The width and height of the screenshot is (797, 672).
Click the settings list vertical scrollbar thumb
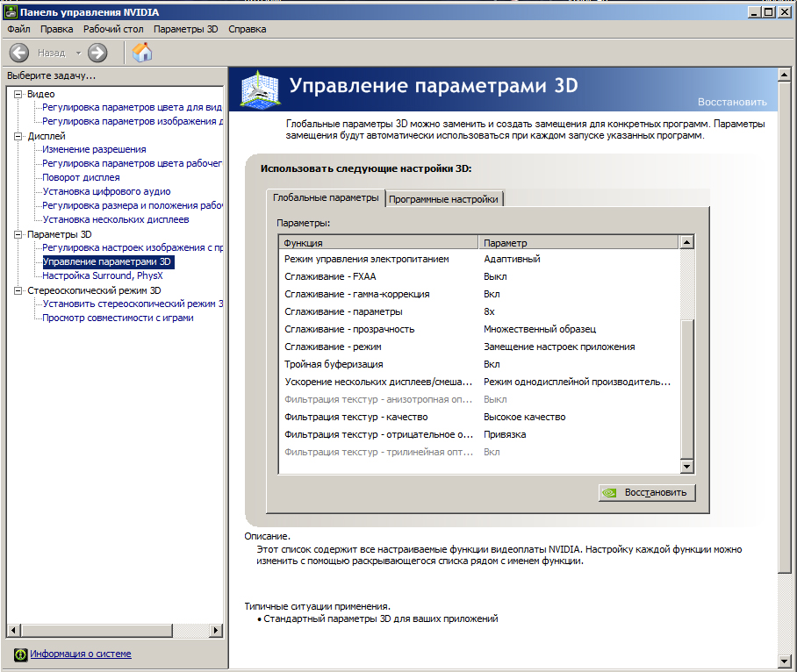(686, 390)
